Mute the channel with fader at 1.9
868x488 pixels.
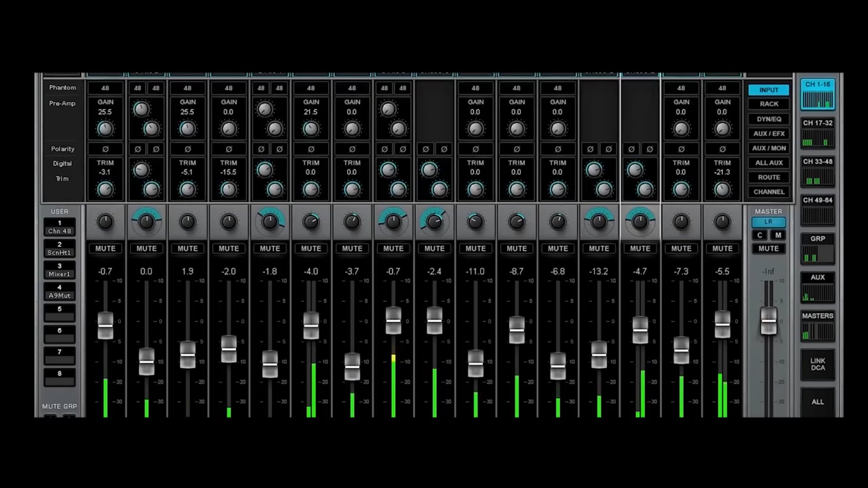coord(187,249)
